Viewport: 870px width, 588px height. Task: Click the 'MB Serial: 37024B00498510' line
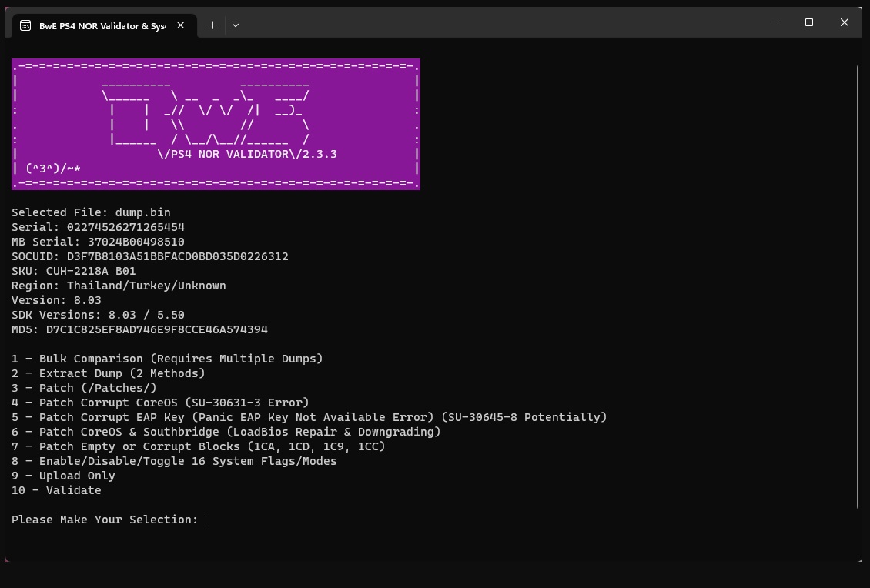click(99, 242)
